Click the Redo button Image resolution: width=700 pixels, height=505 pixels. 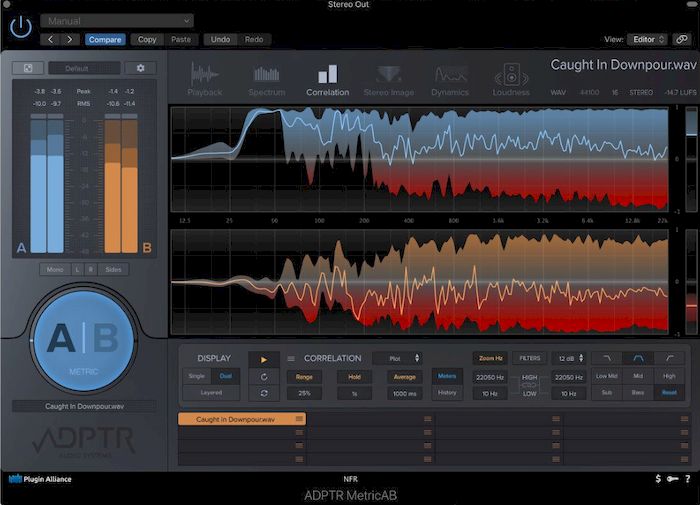coord(254,39)
